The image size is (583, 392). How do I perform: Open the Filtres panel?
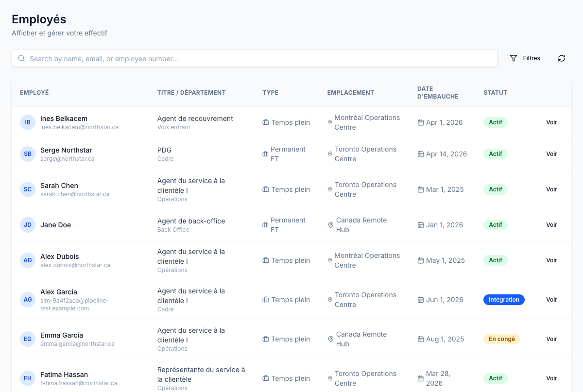525,58
